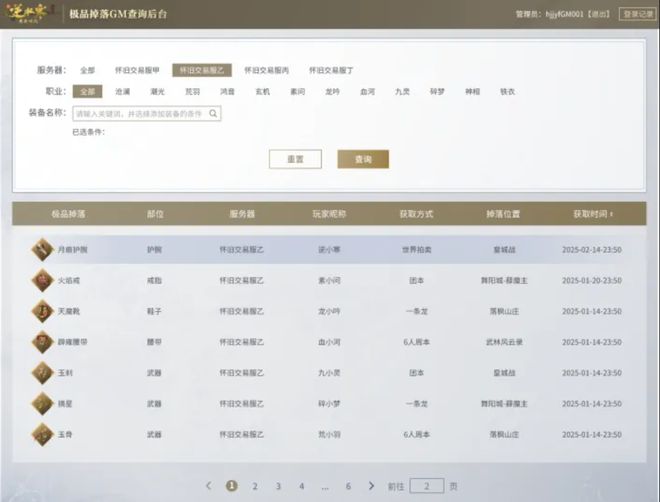The height and width of the screenshot is (502, 660).
Task: Filter by profession 鸿音
Action: click(x=227, y=91)
